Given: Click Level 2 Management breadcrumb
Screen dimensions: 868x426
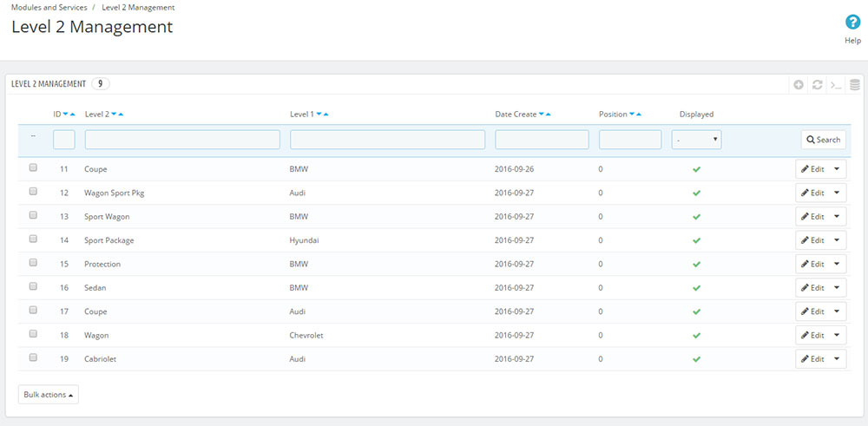Looking at the screenshot, I should point(138,8).
